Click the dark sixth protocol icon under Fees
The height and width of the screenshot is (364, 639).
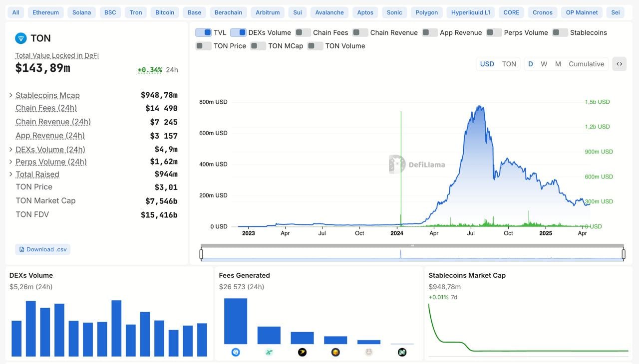pyautogui.click(x=402, y=352)
